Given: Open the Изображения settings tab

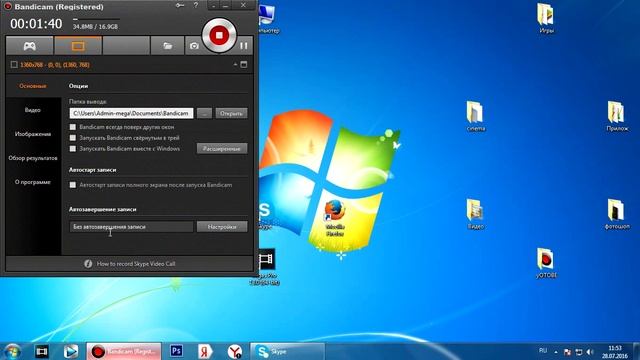Looking at the screenshot, I should coord(33,134).
